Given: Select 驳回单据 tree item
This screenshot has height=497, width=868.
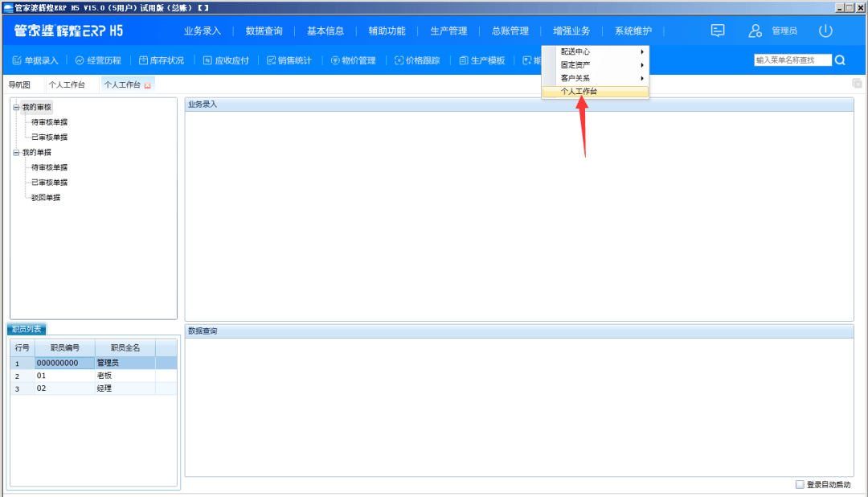Looking at the screenshot, I should pos(45,197).
